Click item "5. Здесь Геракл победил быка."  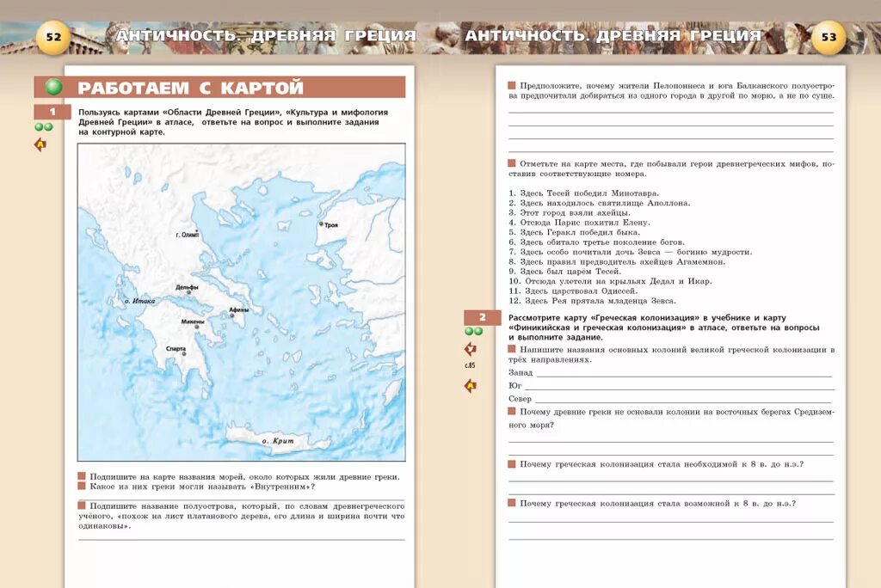tap(574, 232)
